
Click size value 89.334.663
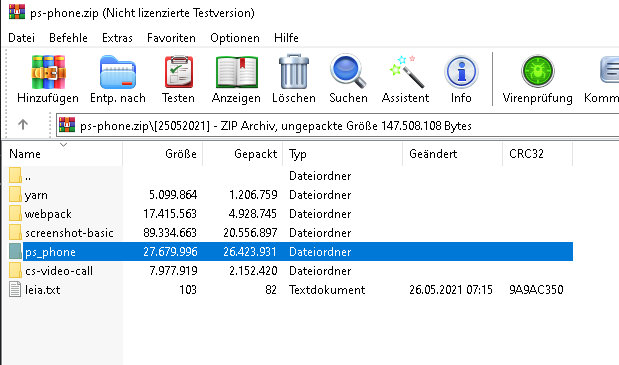[x=170, y=233]
